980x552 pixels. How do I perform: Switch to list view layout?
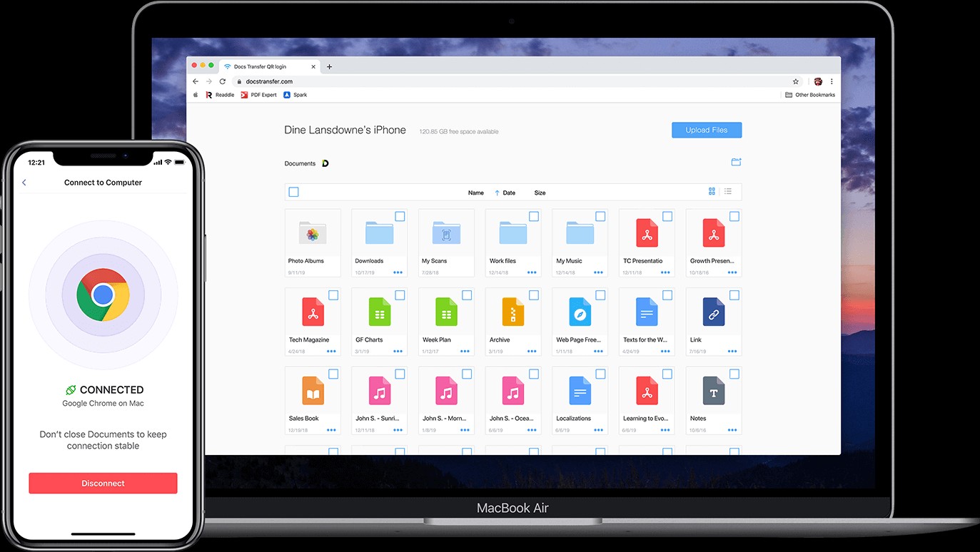pos(727,191)
